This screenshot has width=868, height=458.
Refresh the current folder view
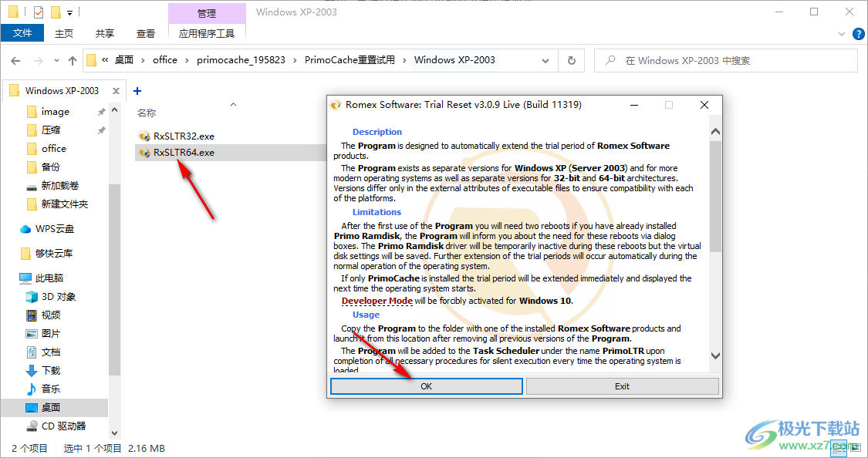[x=572, y=60]
